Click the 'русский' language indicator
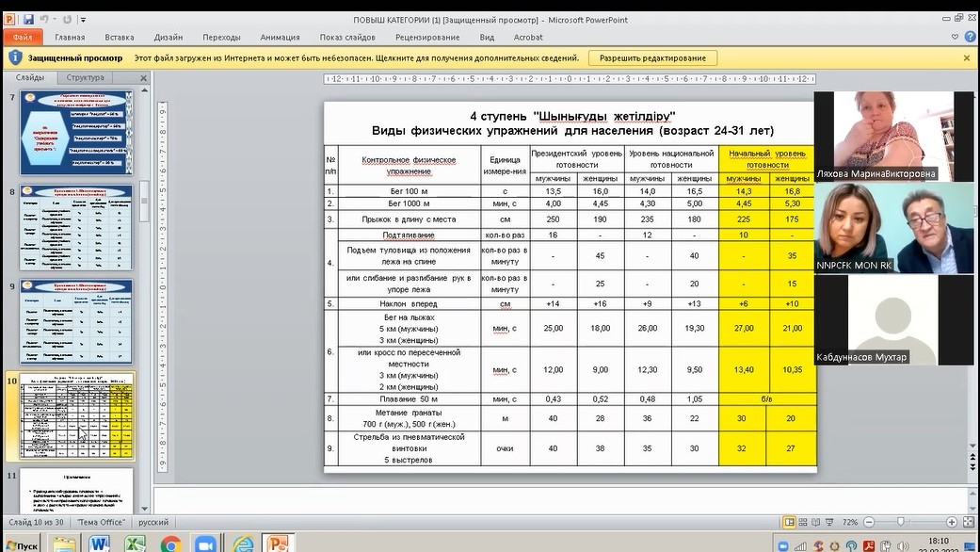 (x=153, y=522)
